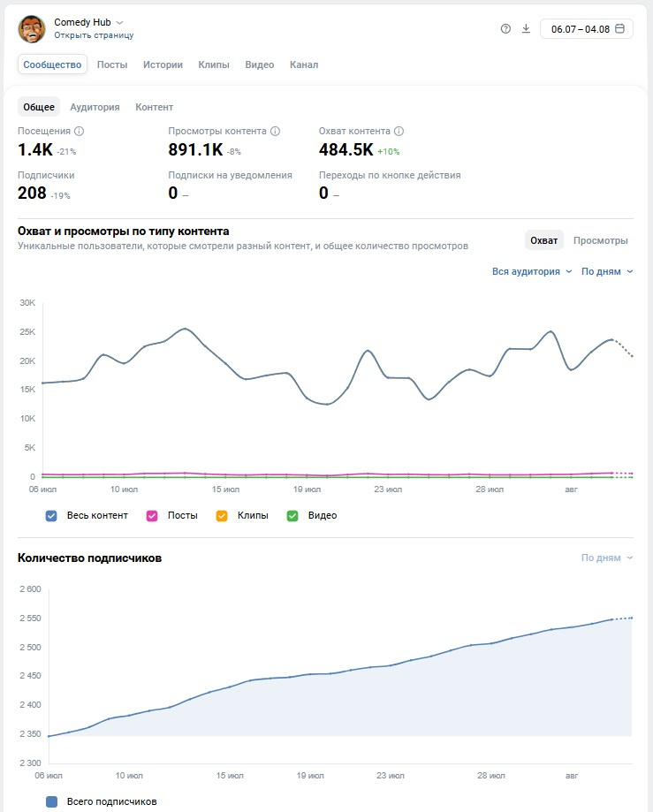Toggle the Посты legend checkbox
The image size is (653, 812).
coord(152,516)
